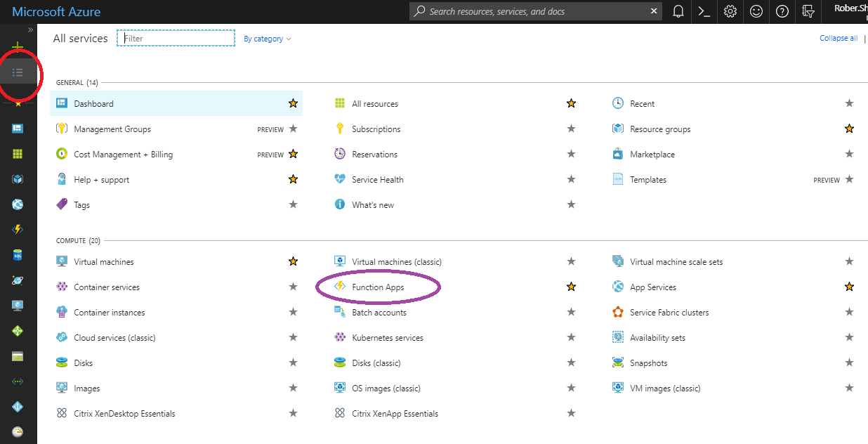Click the Monitor gauge icon in sidebar

(18, 431)
